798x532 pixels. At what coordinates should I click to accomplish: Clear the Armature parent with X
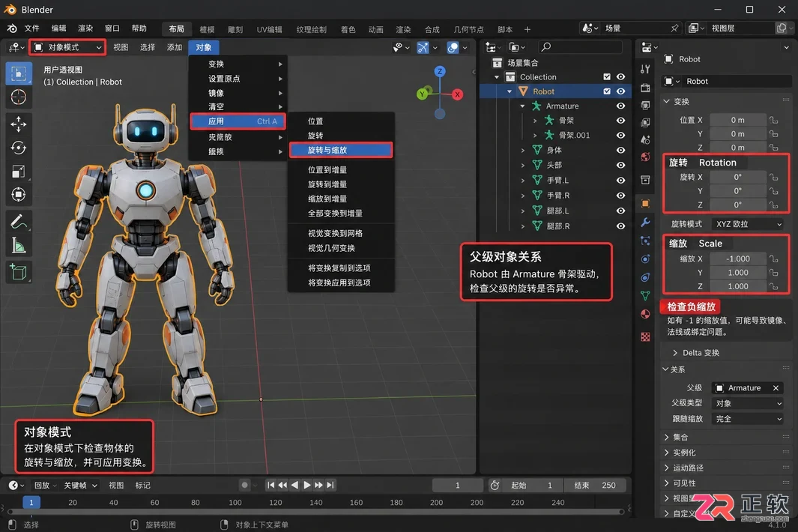coord(776,388)
